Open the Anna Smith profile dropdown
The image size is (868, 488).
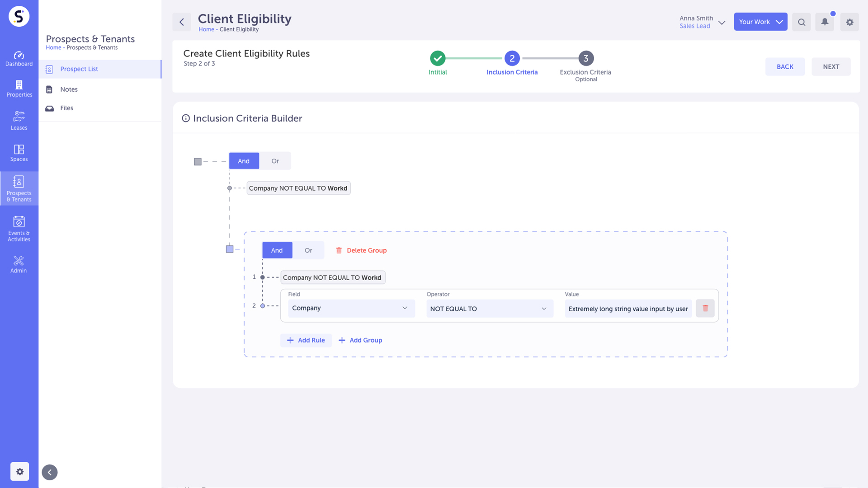(703, 22)
